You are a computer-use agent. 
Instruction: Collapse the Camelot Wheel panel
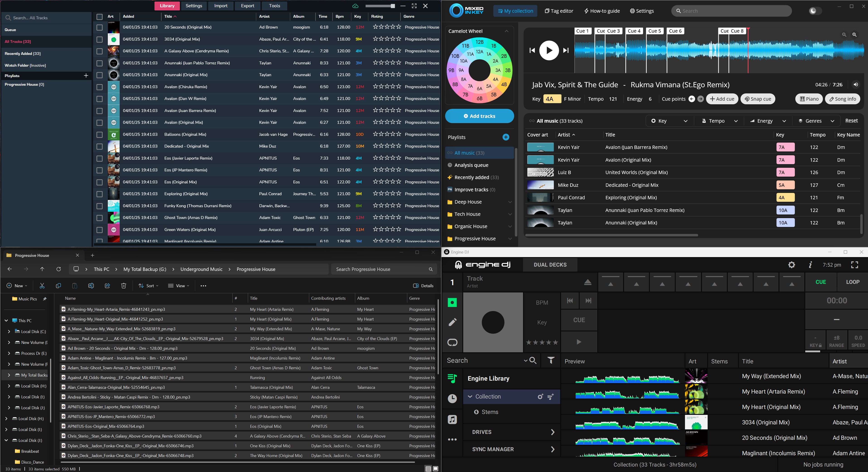(x=506, y=31)
